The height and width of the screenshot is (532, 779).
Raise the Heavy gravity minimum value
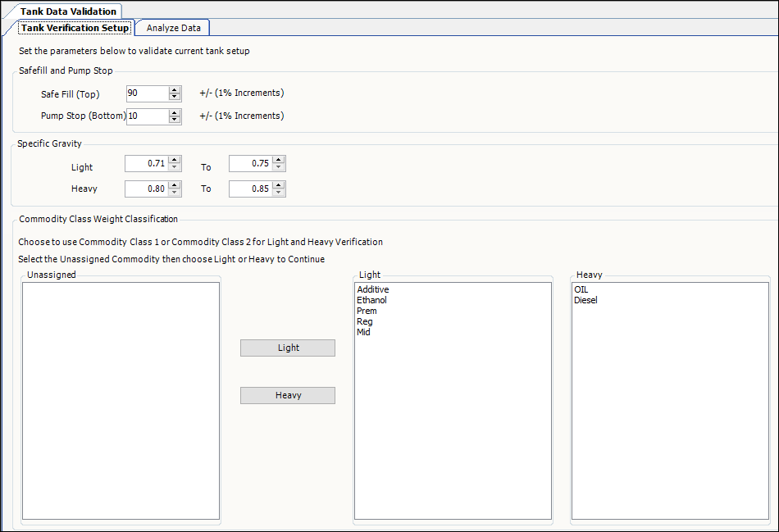point(175,185)
